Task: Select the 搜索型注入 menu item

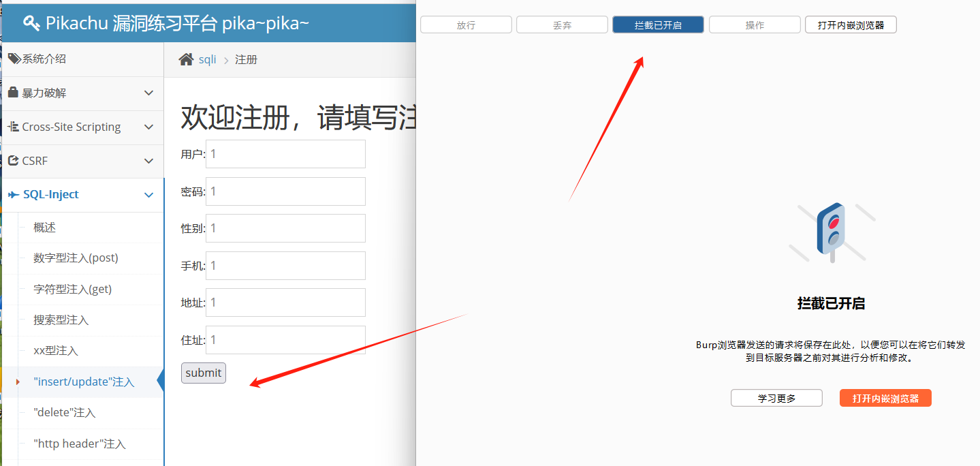Action: (x=61, y=320)
